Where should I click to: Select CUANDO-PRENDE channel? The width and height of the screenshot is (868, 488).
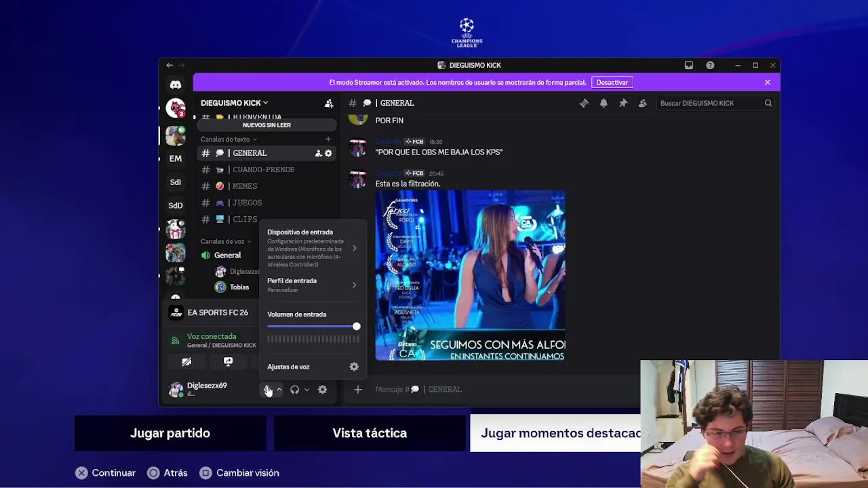click(267, 169)
